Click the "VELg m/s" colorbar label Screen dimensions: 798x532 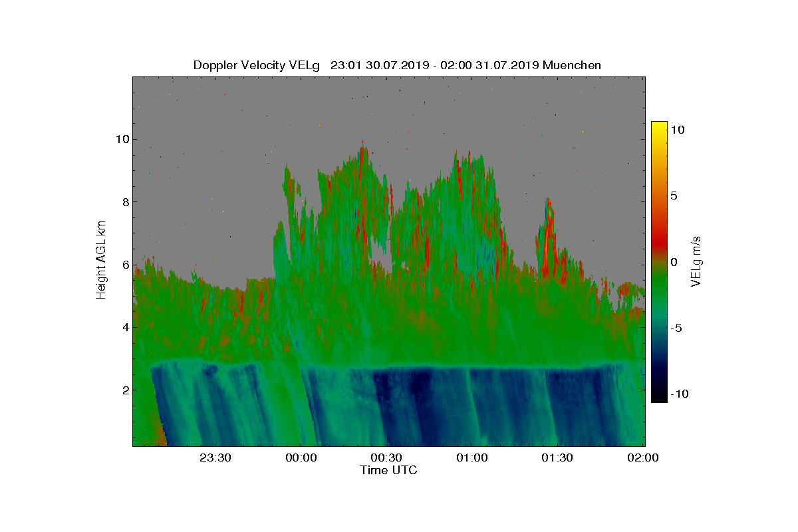(x=697, y=261)
